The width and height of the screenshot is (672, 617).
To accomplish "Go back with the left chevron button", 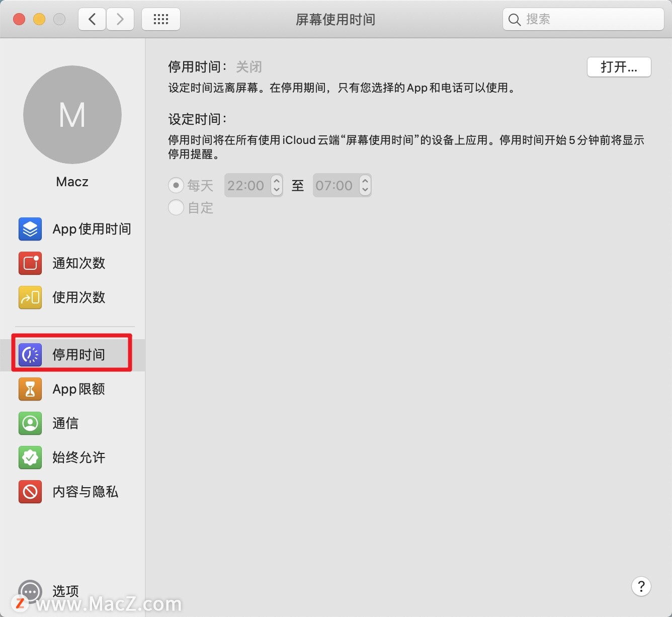I will pos(92,19).
